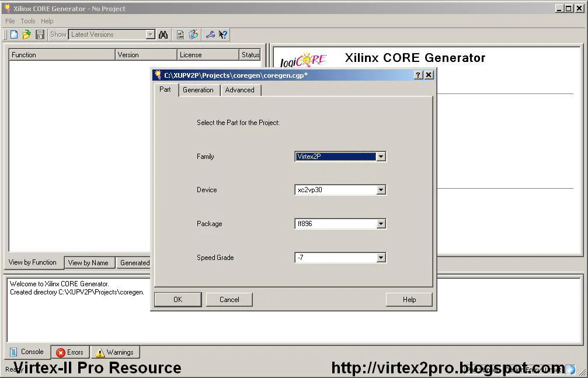This screenshot has width=588, height=378.
Task: Click the dialog's question mark help button
Action: pyautogui.click(x=418, y=75)
